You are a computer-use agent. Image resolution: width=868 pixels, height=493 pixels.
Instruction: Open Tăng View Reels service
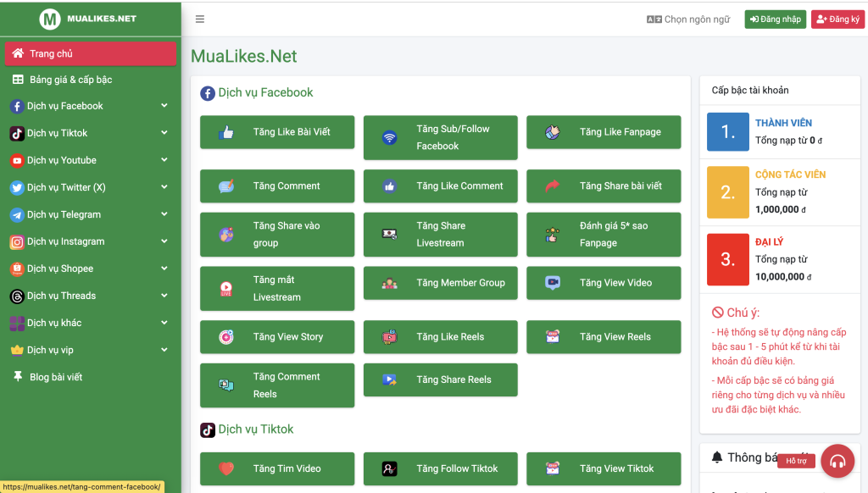(604, 337)
